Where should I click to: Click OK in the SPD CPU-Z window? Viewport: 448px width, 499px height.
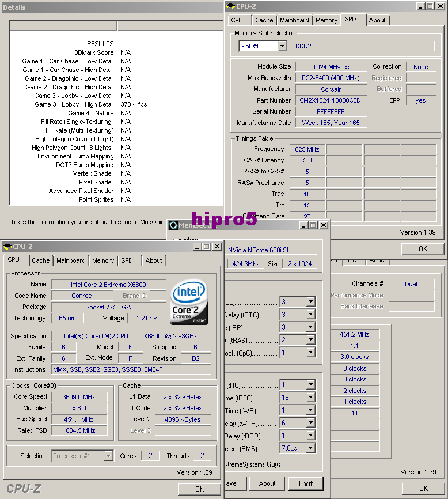[x=423, y=249]
